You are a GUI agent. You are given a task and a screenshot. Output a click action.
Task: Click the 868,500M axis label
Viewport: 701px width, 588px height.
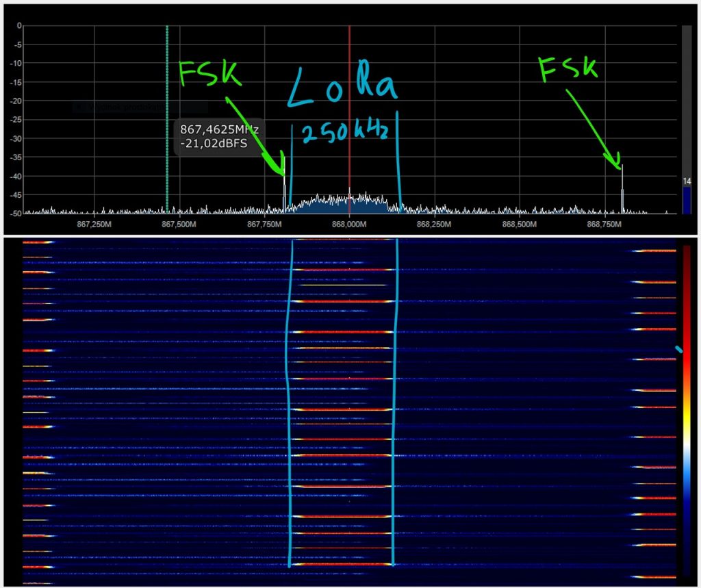[x=520, y=225]
